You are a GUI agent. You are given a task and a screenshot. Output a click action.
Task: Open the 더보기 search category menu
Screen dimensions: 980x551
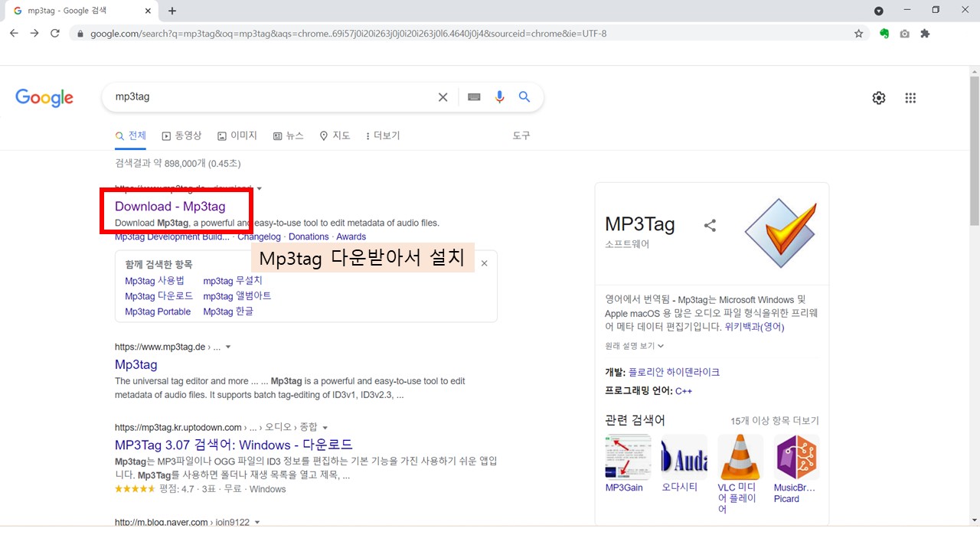coord(383,135)
